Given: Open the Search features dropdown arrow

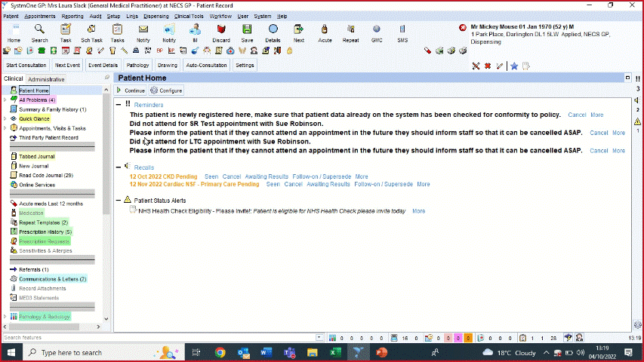Looking at the screenshot, I should click(319, 337).
